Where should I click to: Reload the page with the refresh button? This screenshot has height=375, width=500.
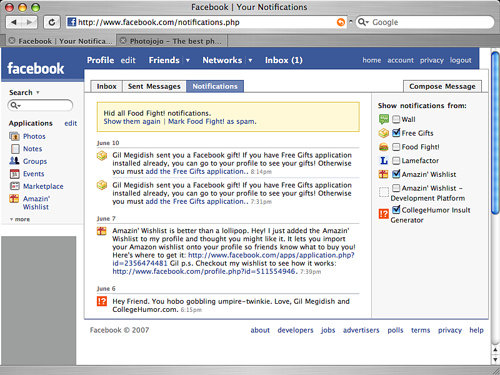[x=52, y=22]
